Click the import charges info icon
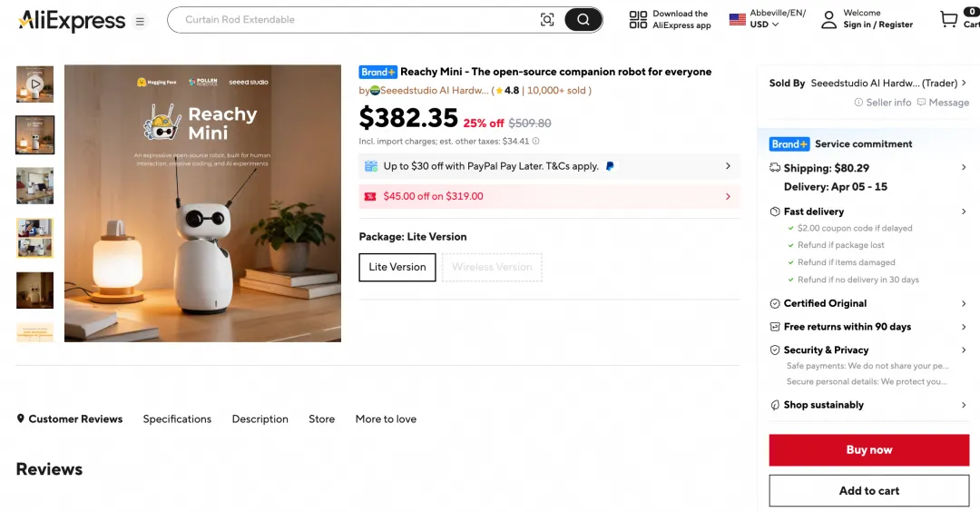Viewport: 980px width, 512px height. click(x=535, y=142)
